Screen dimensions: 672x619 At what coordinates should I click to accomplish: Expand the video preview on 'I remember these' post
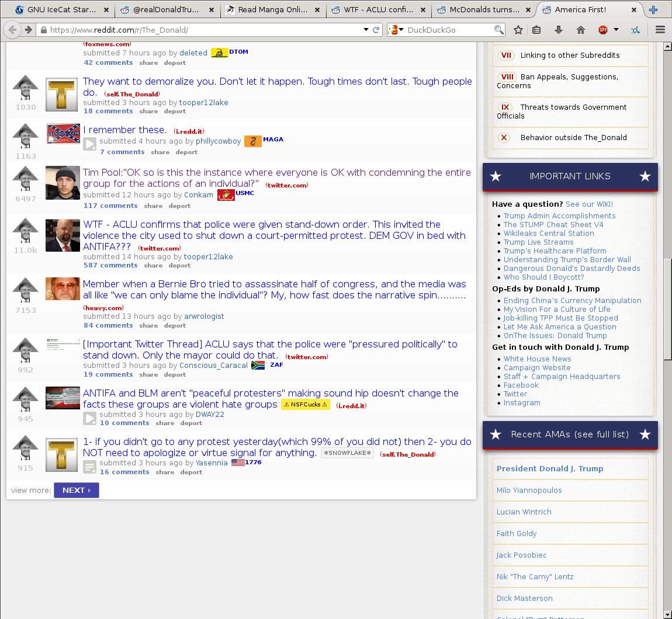pos(90,144)
